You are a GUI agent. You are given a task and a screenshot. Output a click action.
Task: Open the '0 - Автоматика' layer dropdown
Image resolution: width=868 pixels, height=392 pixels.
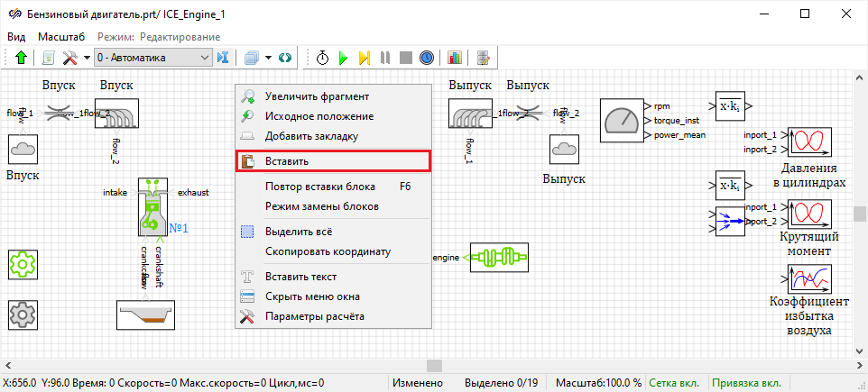click(x=150, y=58)
